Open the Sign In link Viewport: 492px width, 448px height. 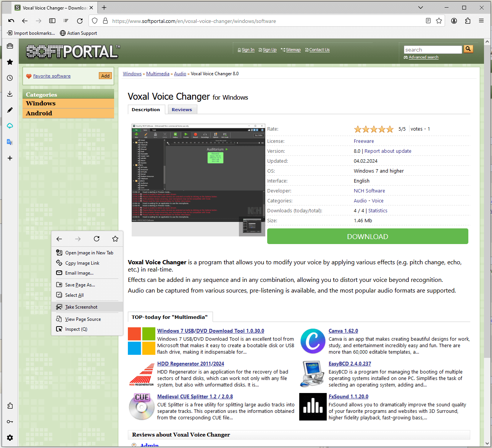(x=248, y=50)
